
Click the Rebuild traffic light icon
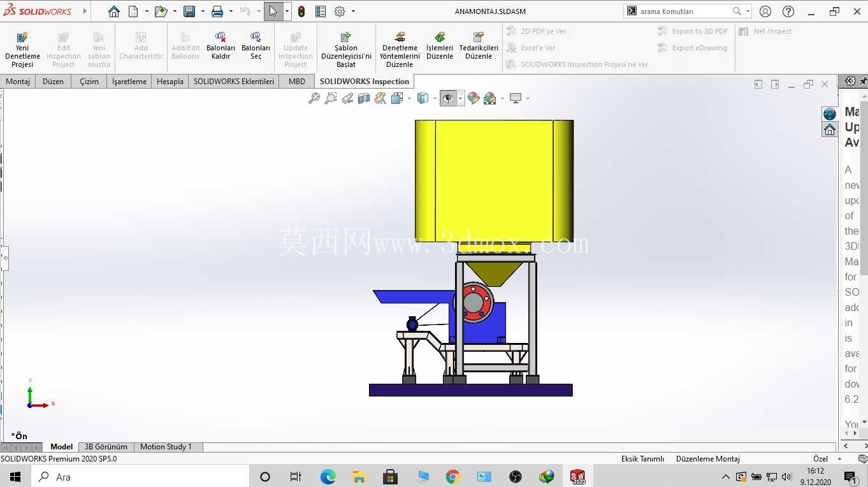[301, 11]
